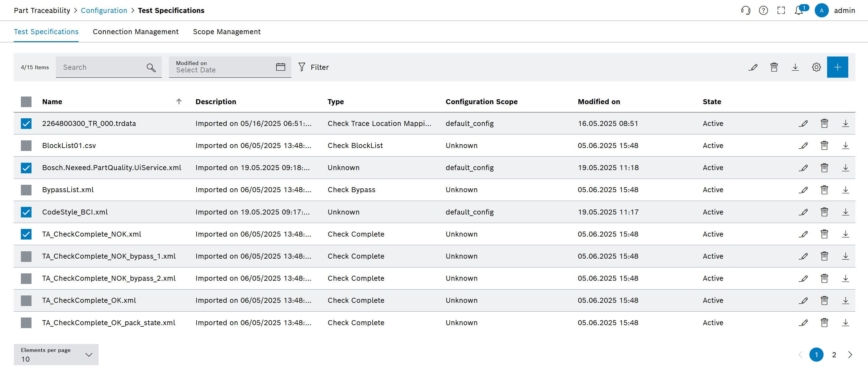
Task: Click the 16.05.2025 08:51 date cell
Action: tap(608, 123)
